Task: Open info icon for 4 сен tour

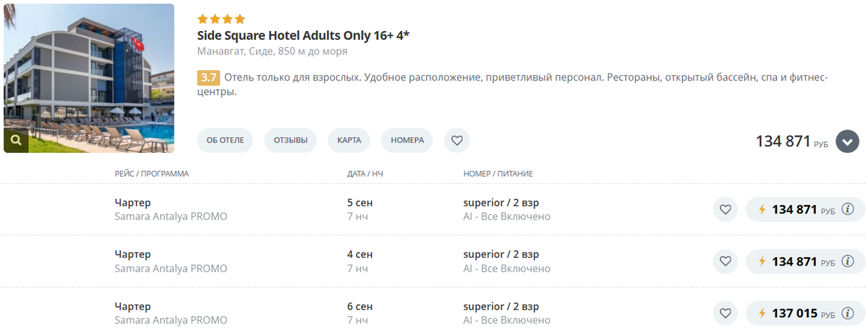Action: pyautogui.click(x=848, y=261)
